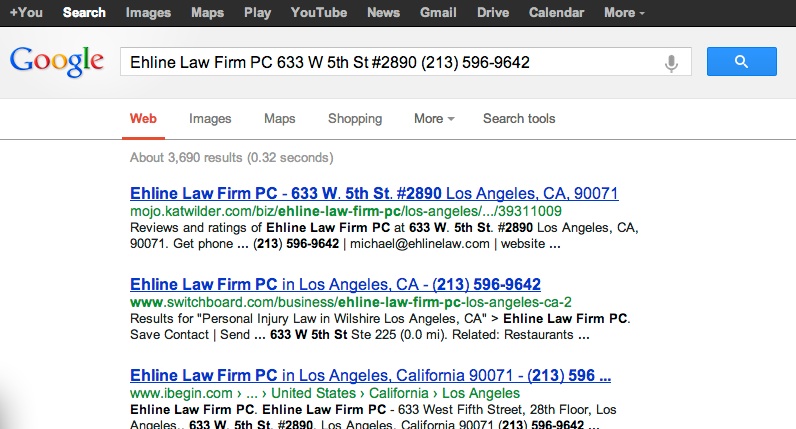Select Search in the top black bar
Image resolution: width=796 pixels, height=429 pixels.
coord(84,13)
